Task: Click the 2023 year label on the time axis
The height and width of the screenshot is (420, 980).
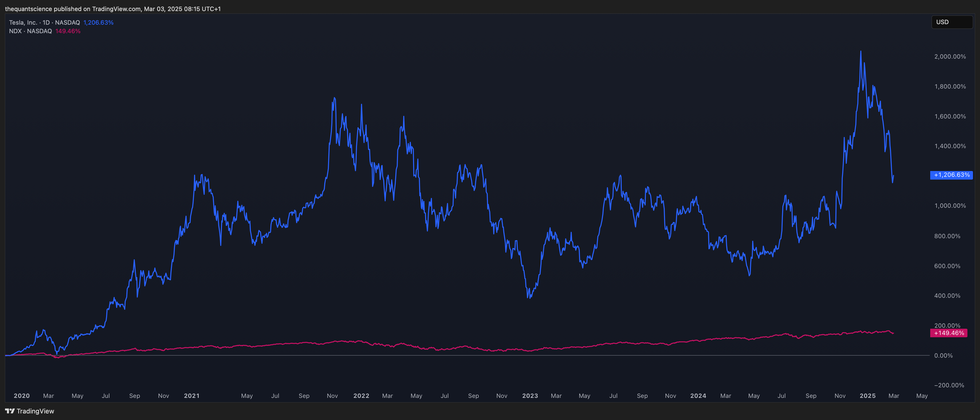Action: [x=530, y=396]
